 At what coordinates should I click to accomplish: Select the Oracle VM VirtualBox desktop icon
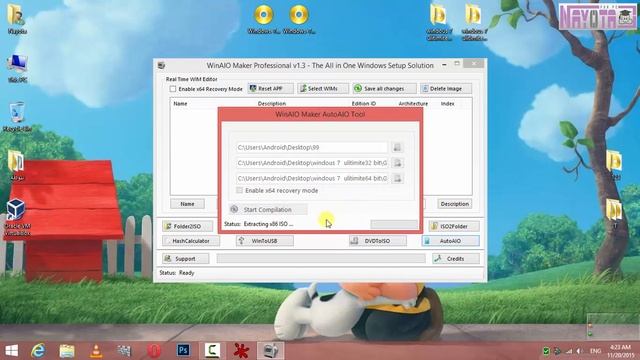(17, 217)
